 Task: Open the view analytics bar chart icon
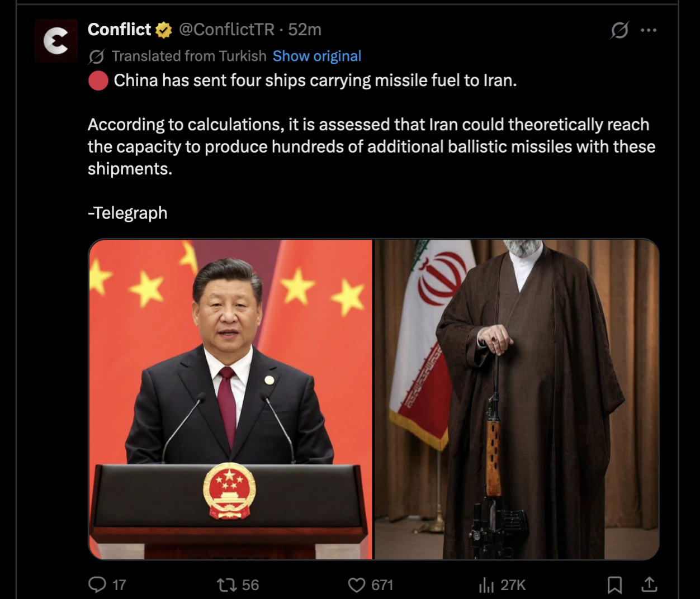click(486, 585)
